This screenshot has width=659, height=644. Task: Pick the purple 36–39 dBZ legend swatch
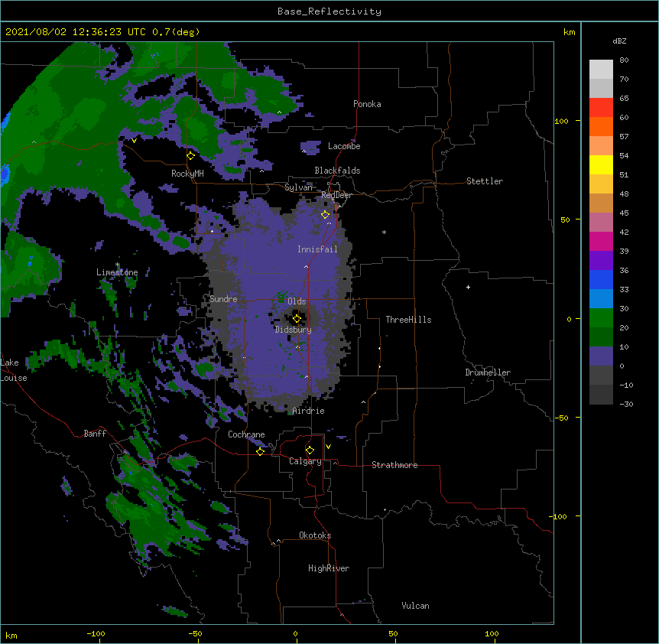coord(601,261)
